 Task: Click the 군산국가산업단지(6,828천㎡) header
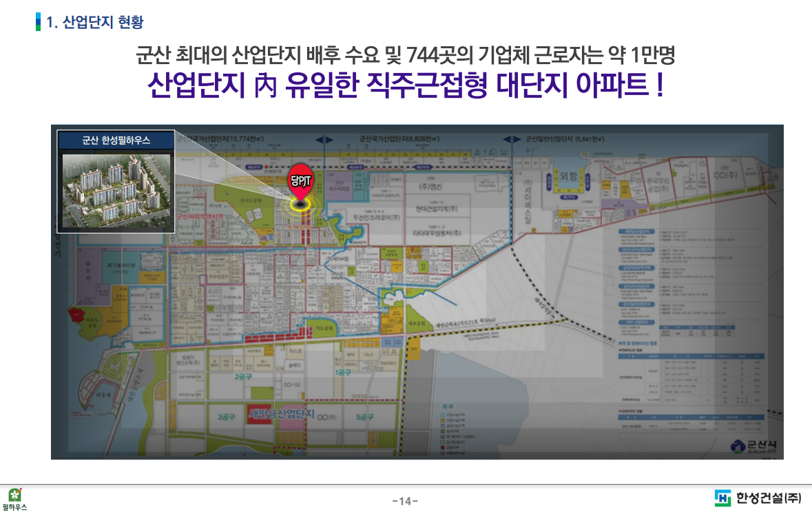(399, 139)
